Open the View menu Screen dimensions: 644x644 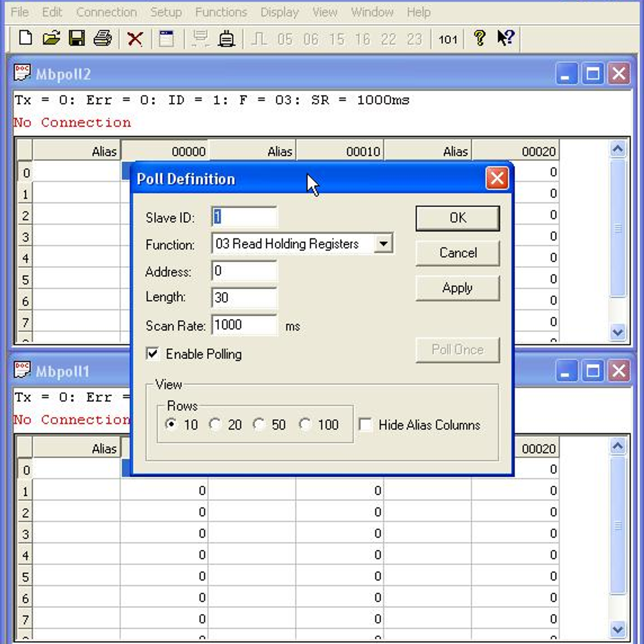coord(325,12)
